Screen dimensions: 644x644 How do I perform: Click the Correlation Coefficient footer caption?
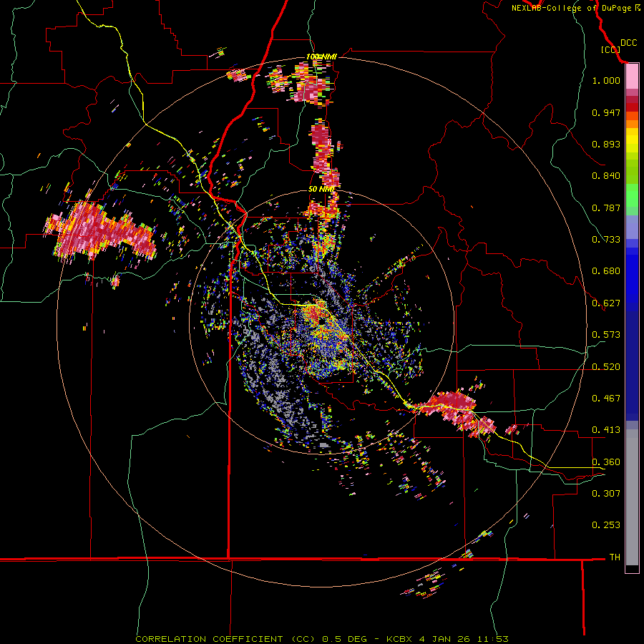(x=322, y=639)
